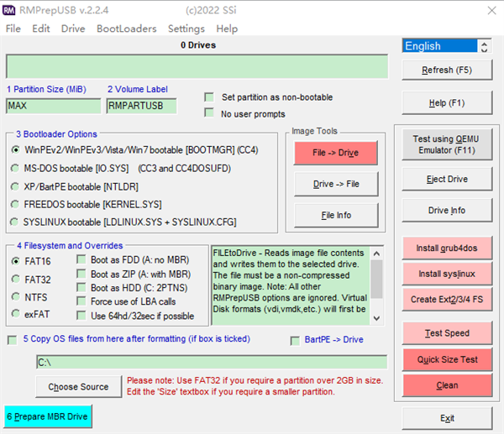Click the Volume Label input field
Screen dimensions: 504x434
(x=141, y=106)
